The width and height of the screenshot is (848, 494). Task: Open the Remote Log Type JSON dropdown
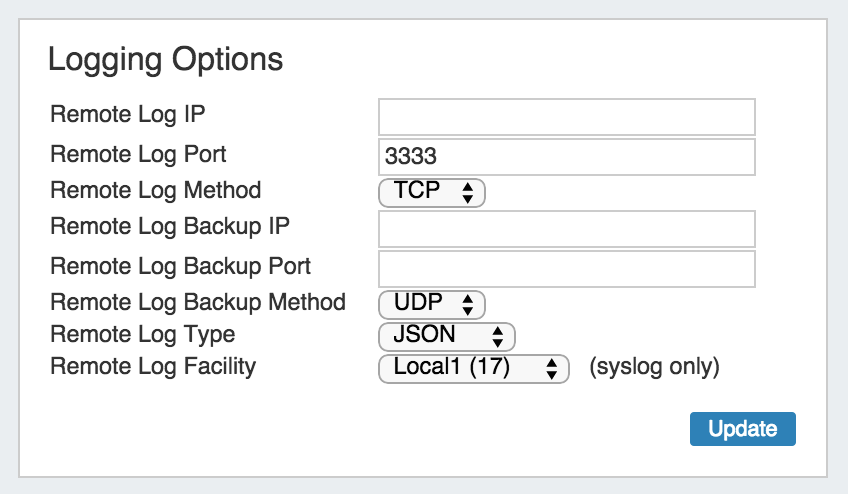pos(446,336)
